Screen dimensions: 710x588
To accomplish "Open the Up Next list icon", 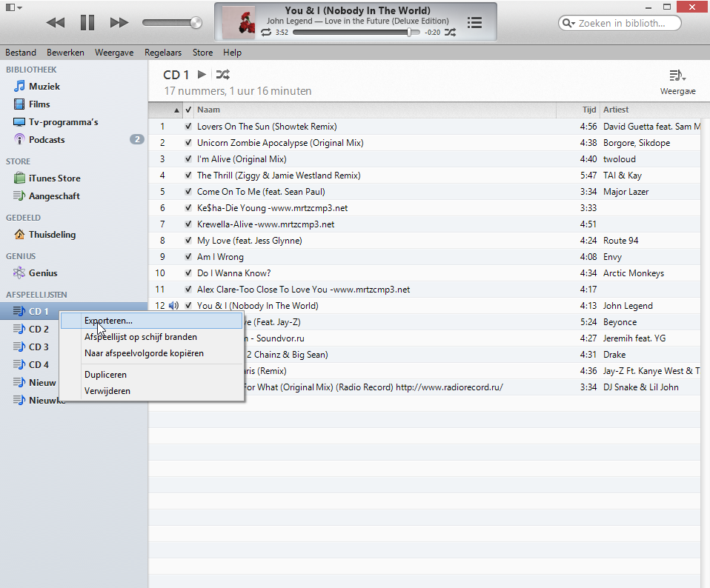I will pyautogui.click(x=474, y=23).
